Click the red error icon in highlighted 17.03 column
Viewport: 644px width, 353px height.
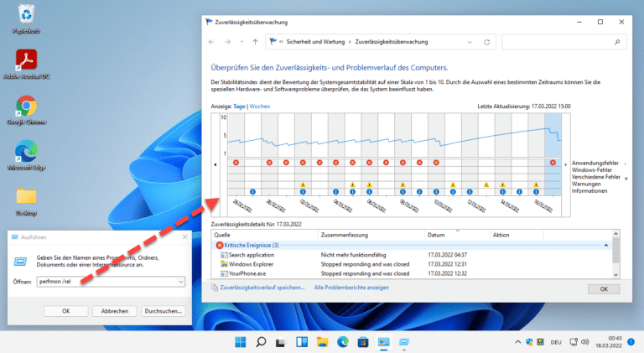click(x=553, y=163)
